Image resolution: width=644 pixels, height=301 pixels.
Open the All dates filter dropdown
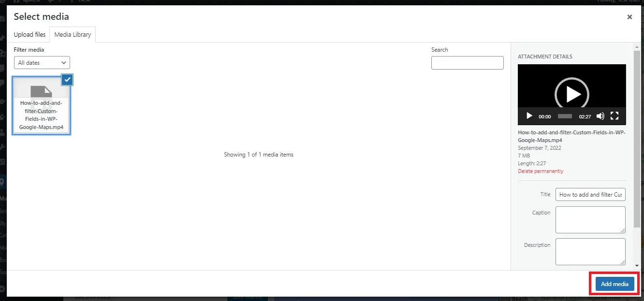(x=42, y=63)
